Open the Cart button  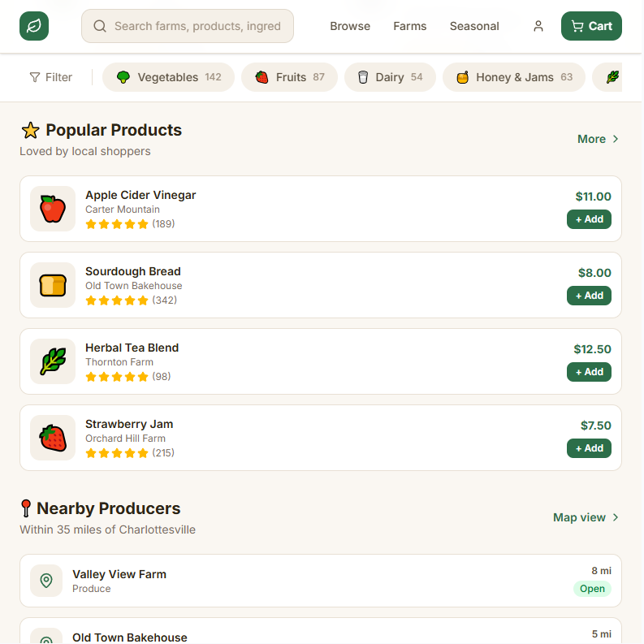[591, 26]
